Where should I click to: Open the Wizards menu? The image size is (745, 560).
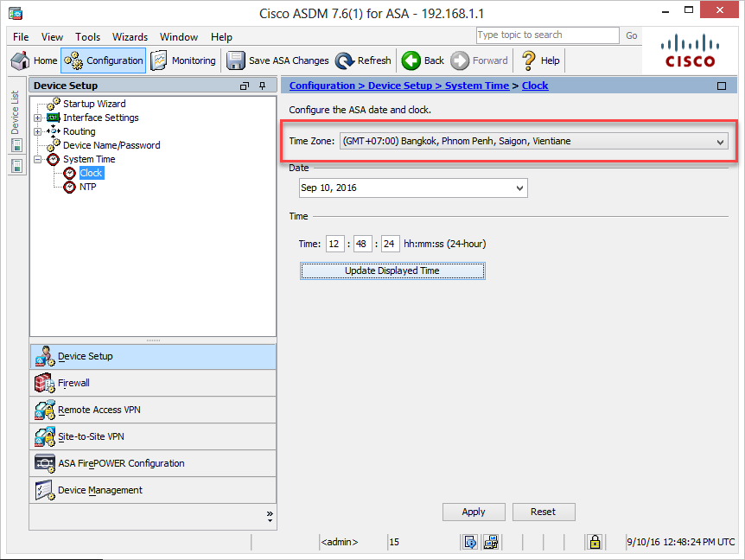(x=131, y=37)
